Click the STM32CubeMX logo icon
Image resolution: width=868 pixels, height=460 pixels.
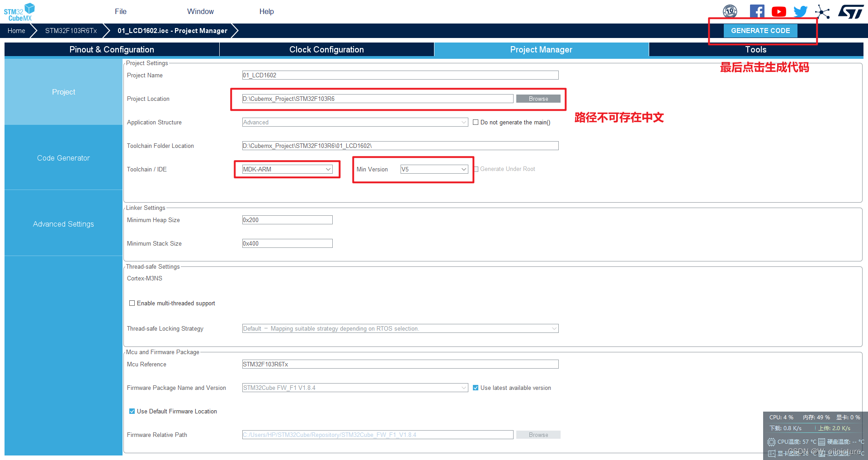click(x=19, y=12)
